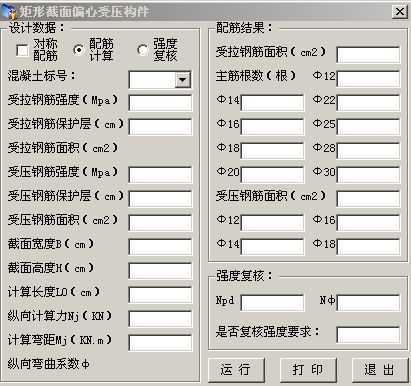The width and height of the screenshot is (411, 386).
Task: Focus the 受拉钢筋保护层(cm) input field
Action: 160,127
